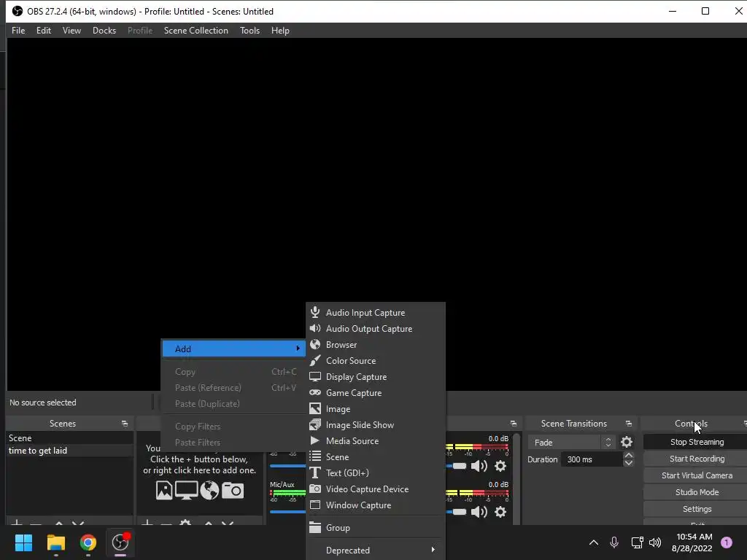Adjust the Mic/Aux volume slider handle

tap(460, 512)
